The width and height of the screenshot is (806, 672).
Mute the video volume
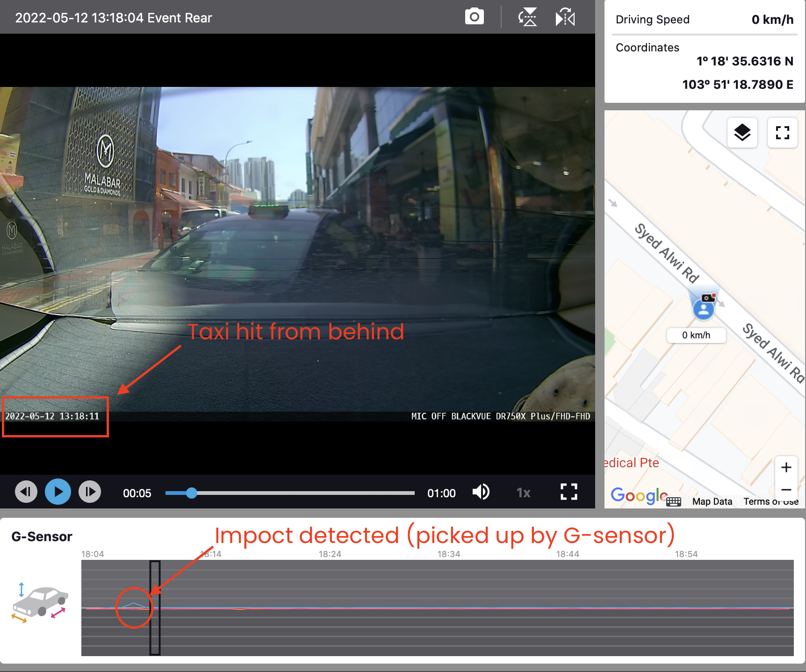coord(481,492)
